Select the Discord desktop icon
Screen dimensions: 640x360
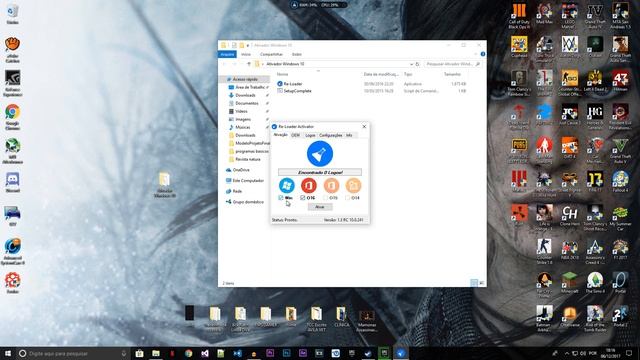[12, 182]
